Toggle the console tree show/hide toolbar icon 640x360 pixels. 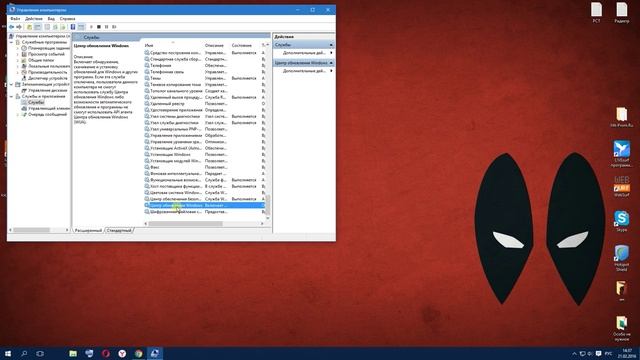(38, 27)
